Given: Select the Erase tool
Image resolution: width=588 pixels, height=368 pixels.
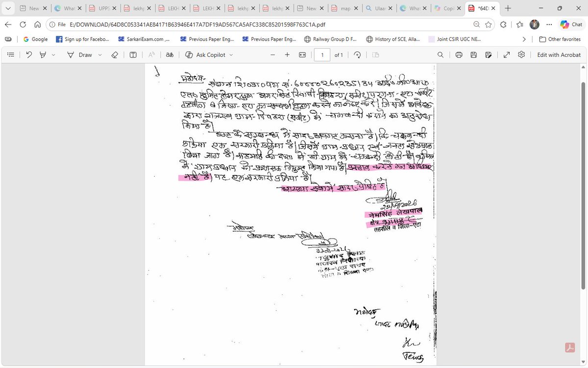Looking at the screenshot, I should (115, 55).
